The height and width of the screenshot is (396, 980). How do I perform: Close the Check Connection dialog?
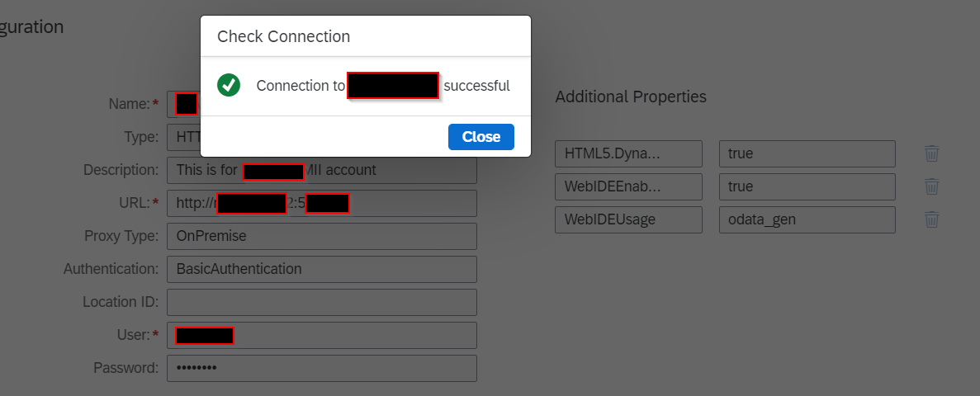click(481, 137)
